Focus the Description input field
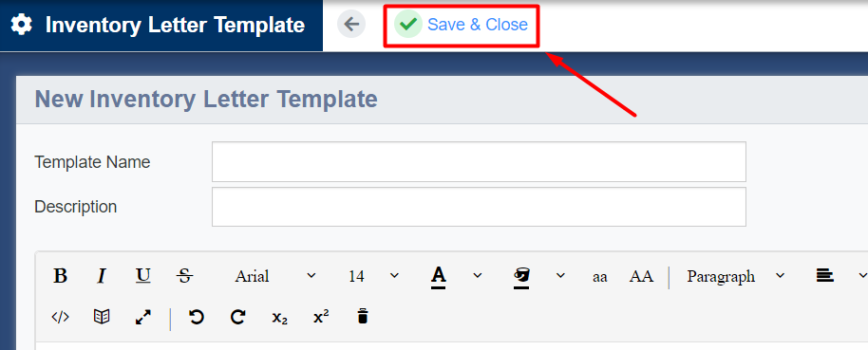The image size is (868, 350). coord(479,206)
